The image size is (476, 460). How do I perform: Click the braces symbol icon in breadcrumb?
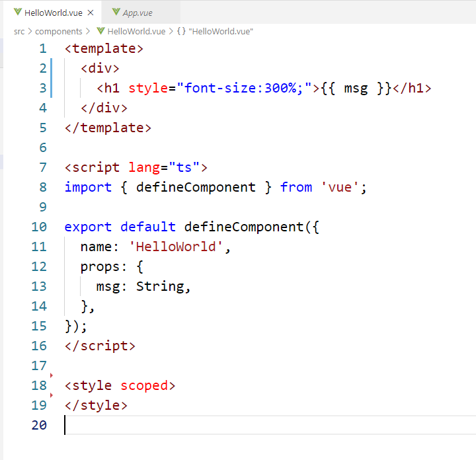pyautogui.click(x=182, y=31)
